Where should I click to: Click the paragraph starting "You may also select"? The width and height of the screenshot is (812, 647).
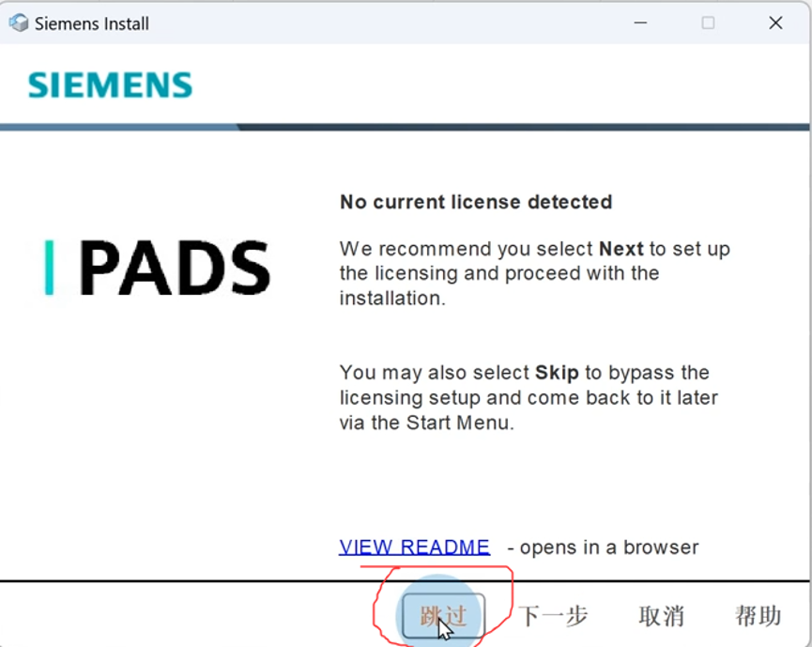pyautogui.click(x=529, y=398)
